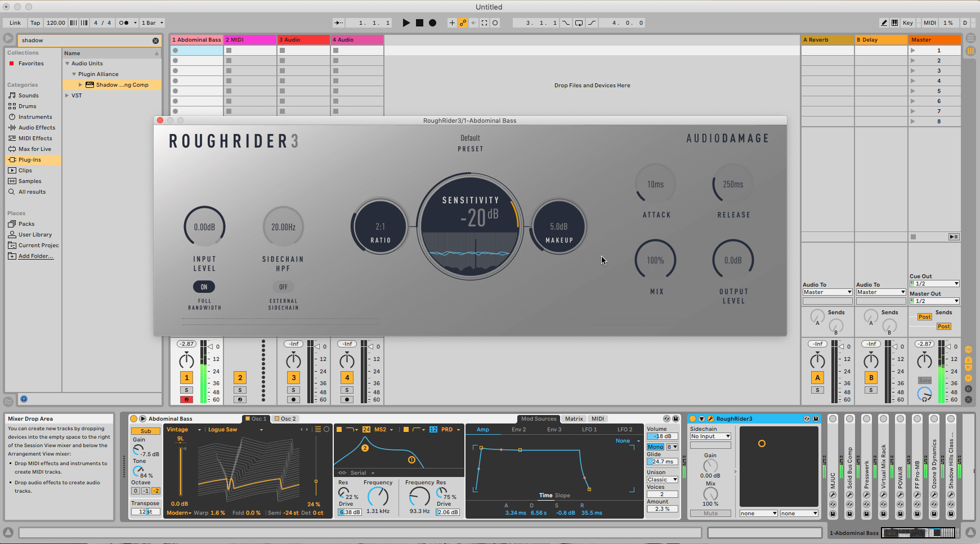
Task: Open Packs in Places
Action: [x=26, y=224]
